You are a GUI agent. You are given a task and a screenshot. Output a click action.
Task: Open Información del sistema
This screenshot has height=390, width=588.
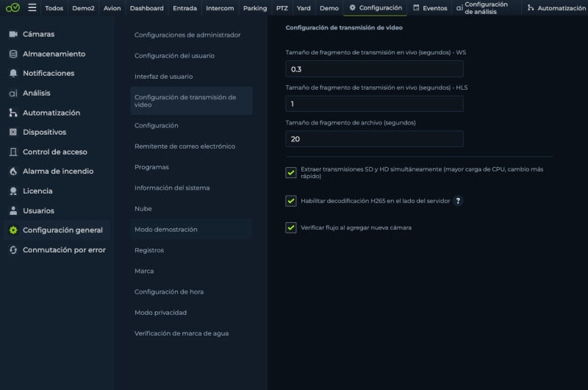191,188
